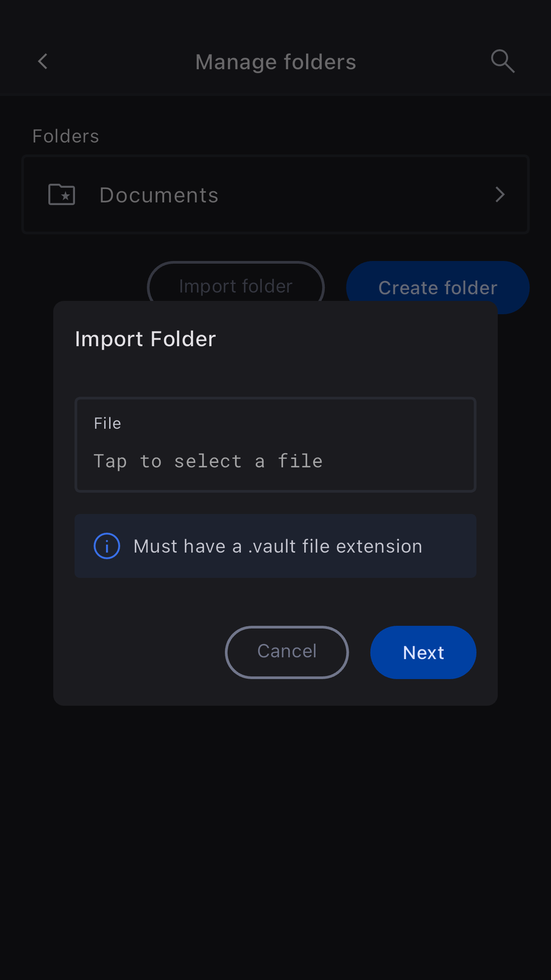Image resolution: width=551 pixels, height=980 pixels.
Task: Click the Cancel button in the dialog
Action: tap(287, 652)
